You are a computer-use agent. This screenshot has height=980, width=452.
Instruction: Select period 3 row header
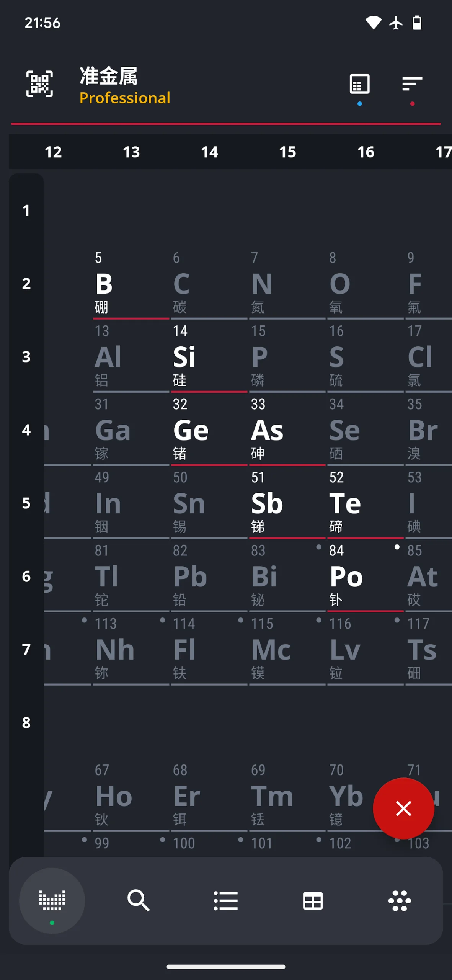click(x=26, y=357)
